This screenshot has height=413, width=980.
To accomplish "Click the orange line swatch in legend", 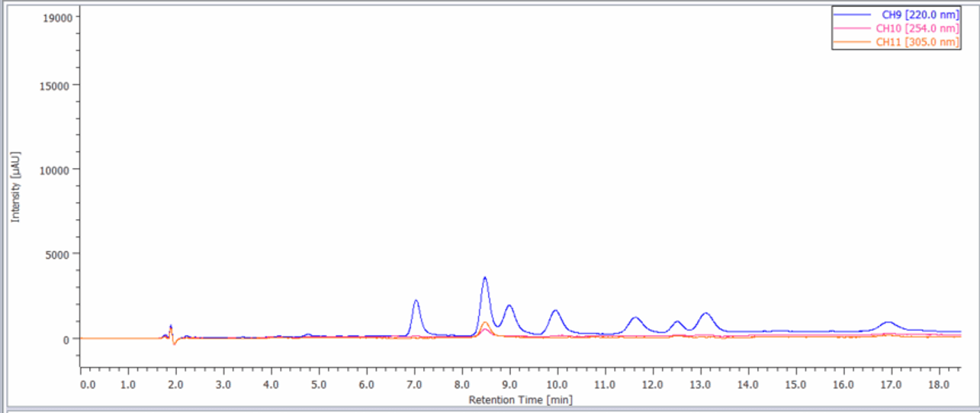I will 853,42.
